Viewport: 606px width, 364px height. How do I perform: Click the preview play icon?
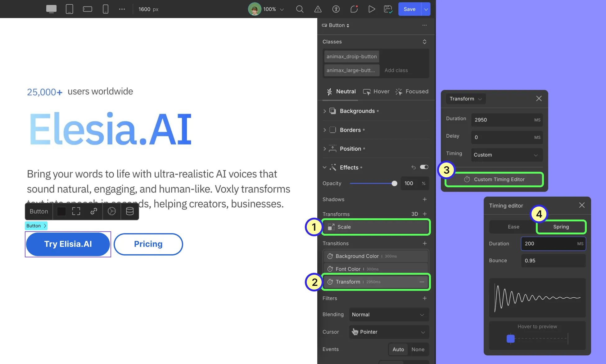coord(372,9)
